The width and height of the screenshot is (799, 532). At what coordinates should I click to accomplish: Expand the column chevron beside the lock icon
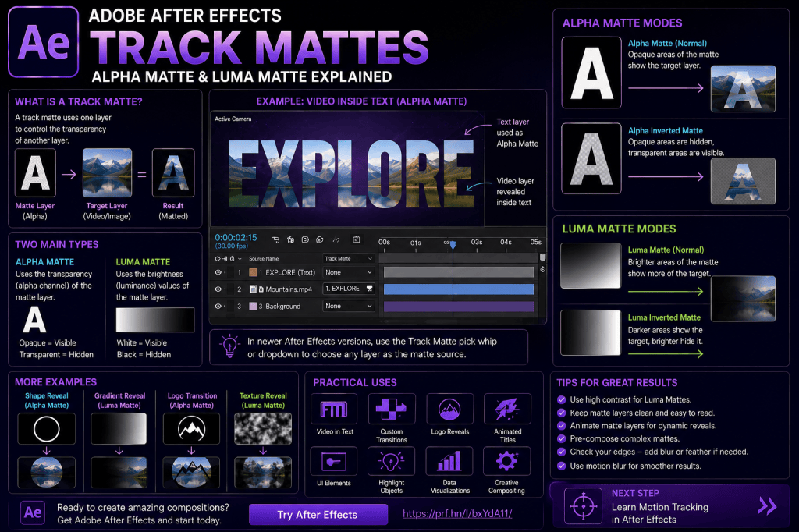coord(240,259)
